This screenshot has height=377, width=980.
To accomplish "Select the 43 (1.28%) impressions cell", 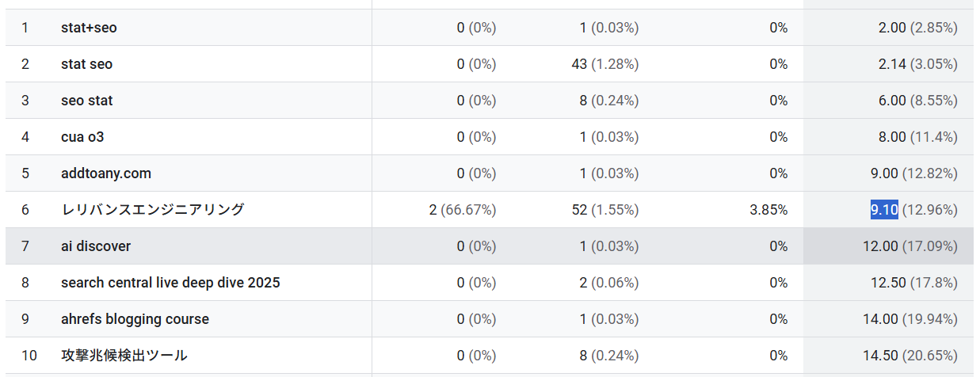I will pyautogui.click(x=605, y=64).
